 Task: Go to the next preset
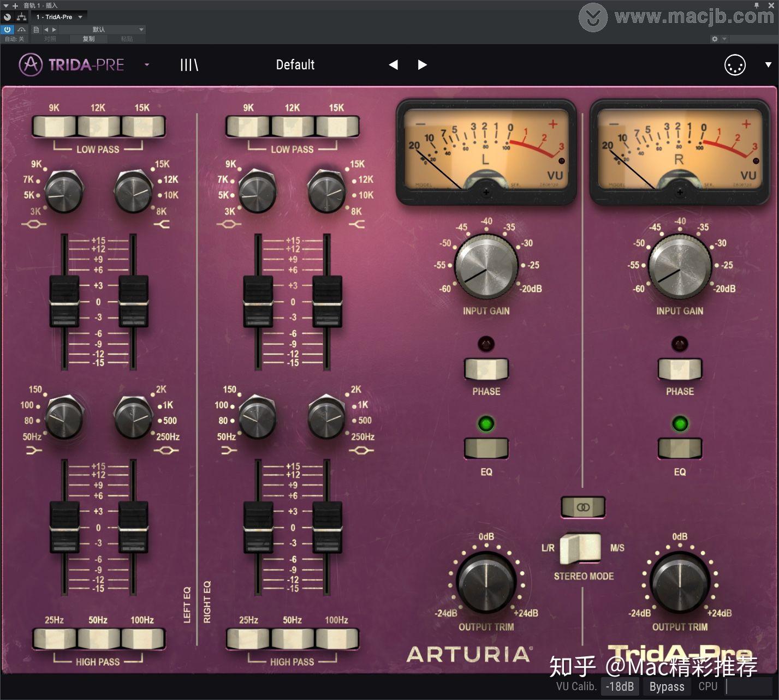(x=422, y=65)
